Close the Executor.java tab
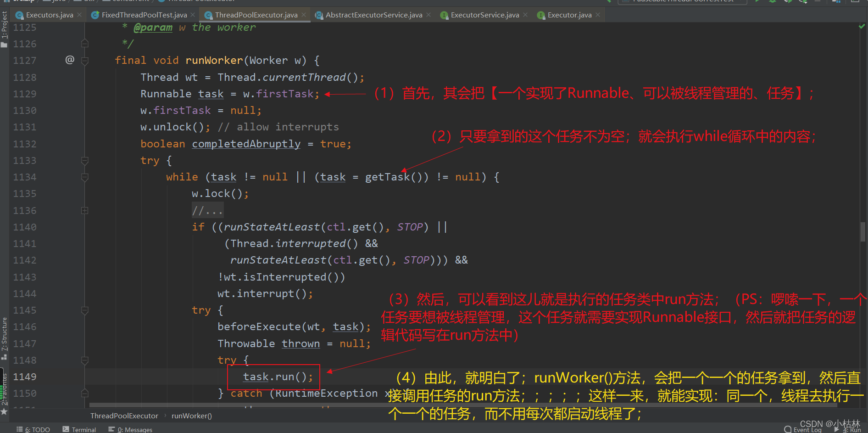The width and height of the screenshot is (868, 433). (x=598, y=15)
